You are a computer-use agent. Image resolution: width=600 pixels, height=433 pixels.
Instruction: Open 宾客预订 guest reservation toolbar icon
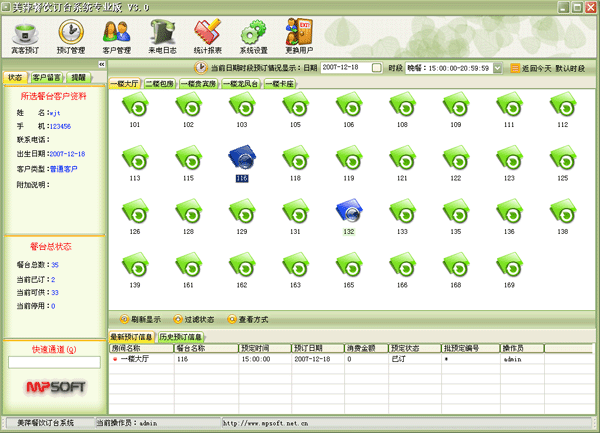pyautogui.click(x=26, y=35)
